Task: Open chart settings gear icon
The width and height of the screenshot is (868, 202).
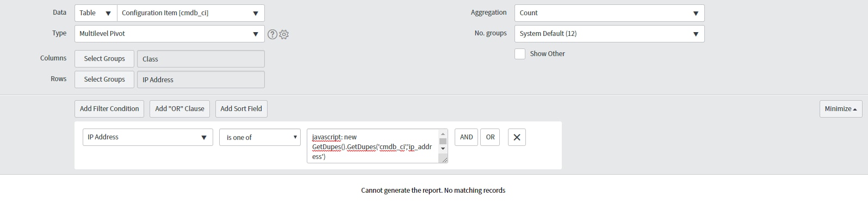Action: pos(284,34)
